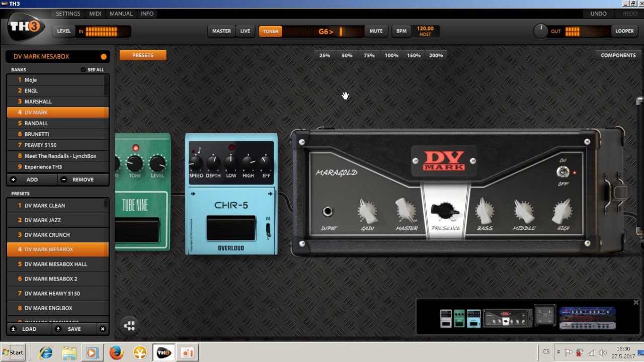Click the BPM value 120.00
This screenshot has width=644, height=362.
425,29
